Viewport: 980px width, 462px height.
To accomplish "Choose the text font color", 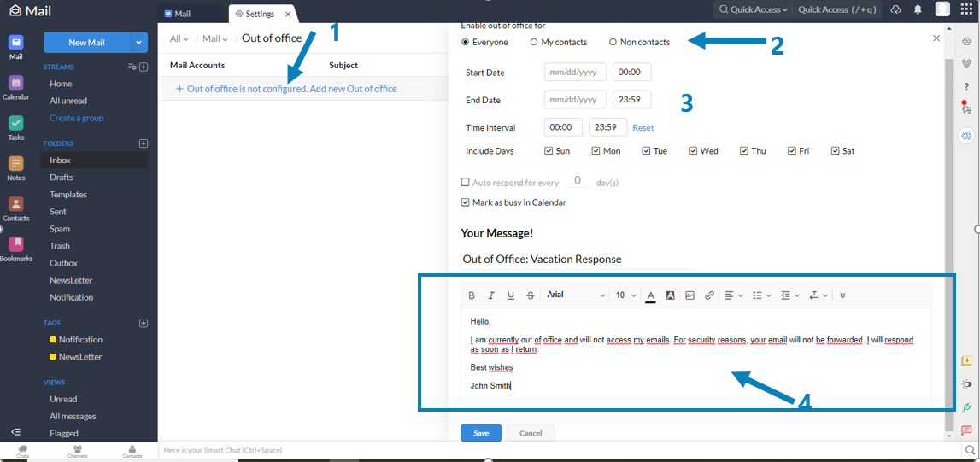I will [650, 295].
